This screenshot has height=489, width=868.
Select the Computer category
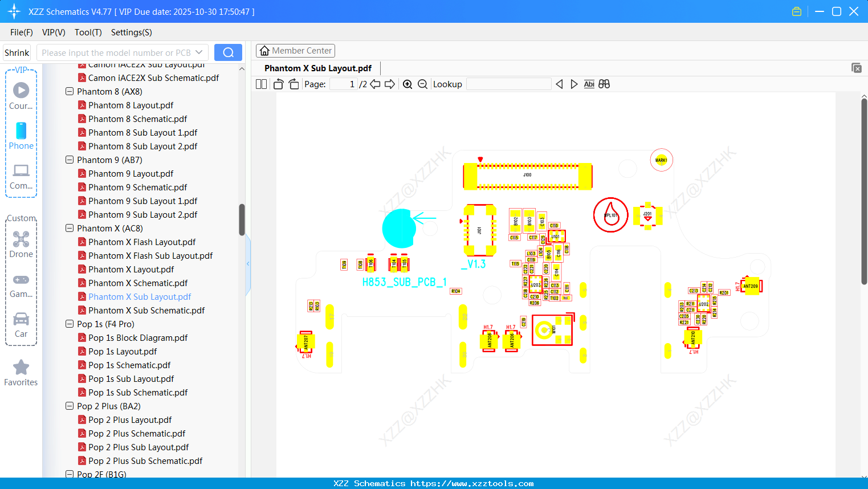pyautogui.click(x=21, y=176)
